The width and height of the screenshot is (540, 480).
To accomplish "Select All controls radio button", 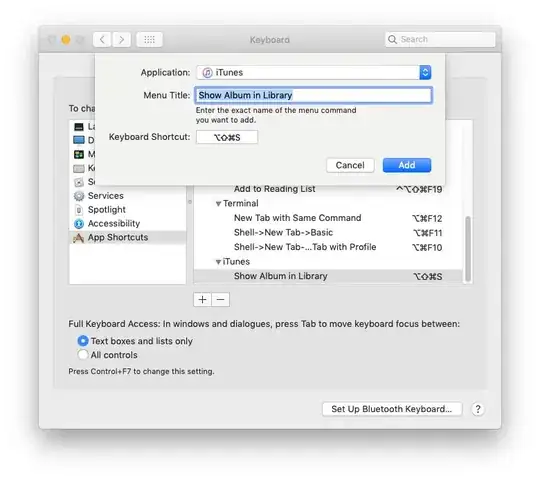I will (83, 355).
